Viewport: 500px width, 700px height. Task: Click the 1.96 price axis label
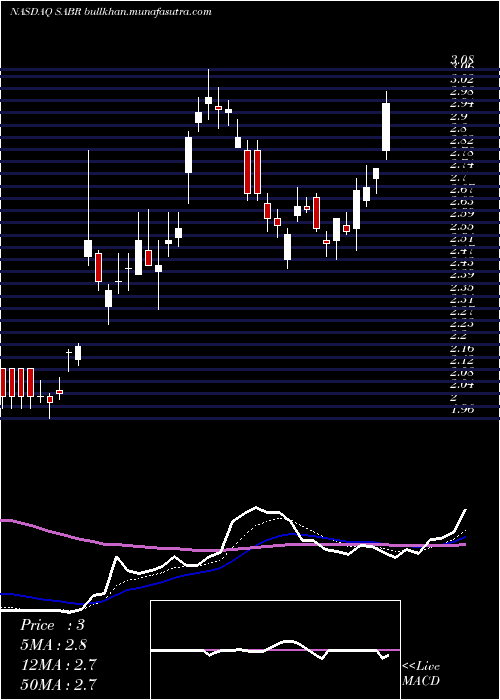tap(462, 408)
